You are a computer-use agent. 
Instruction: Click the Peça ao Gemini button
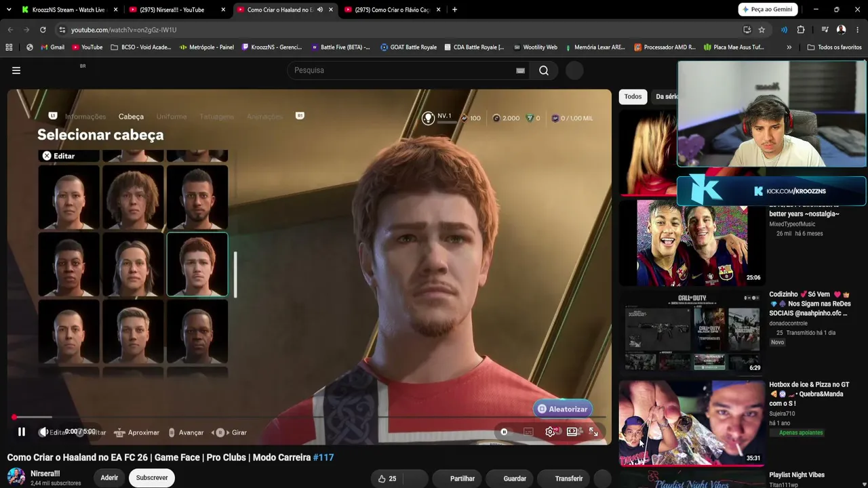[x=767, y=9]
